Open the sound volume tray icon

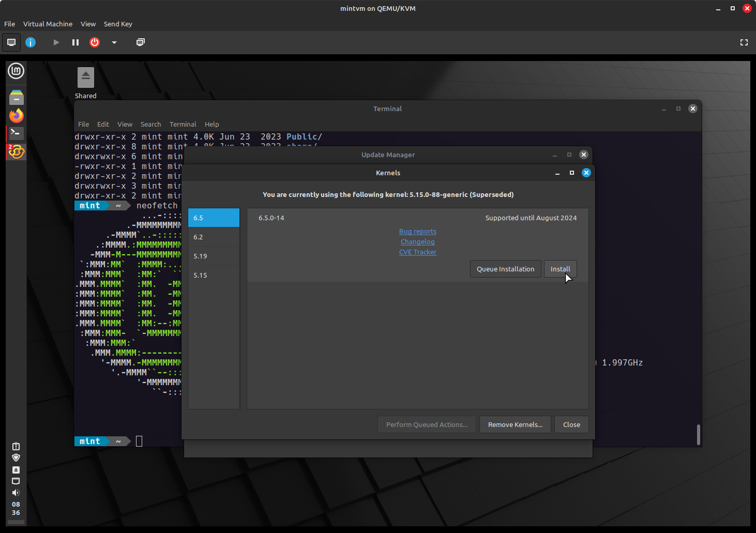pos(16,493)
